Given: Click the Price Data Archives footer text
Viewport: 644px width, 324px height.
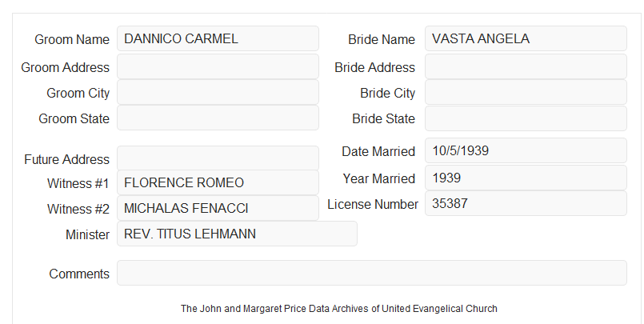Looking at the screenshot, I should (x=339, y=308).
